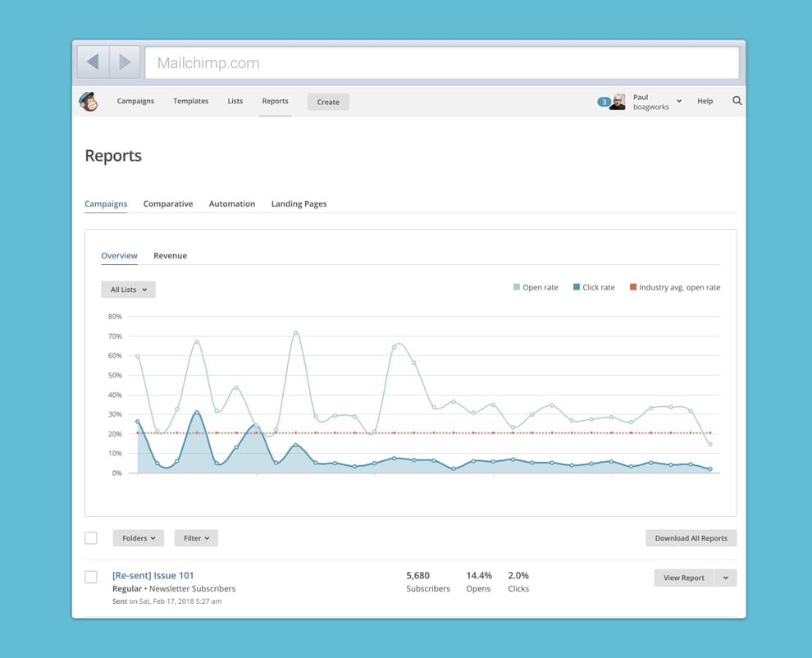This screenshot has height=658, width=812.
Task: Expand the All Lists dropdown
Action: pos(128,290)
